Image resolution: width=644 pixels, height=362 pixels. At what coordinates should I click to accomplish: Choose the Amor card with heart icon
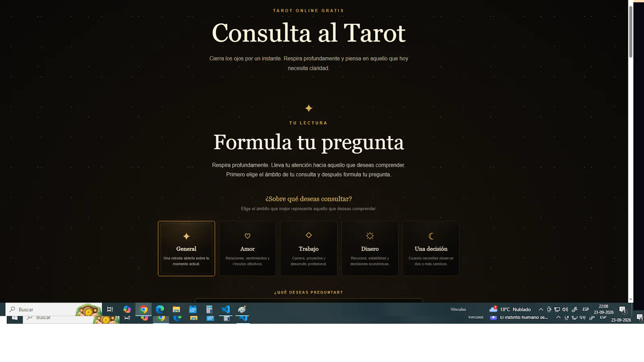248,249
